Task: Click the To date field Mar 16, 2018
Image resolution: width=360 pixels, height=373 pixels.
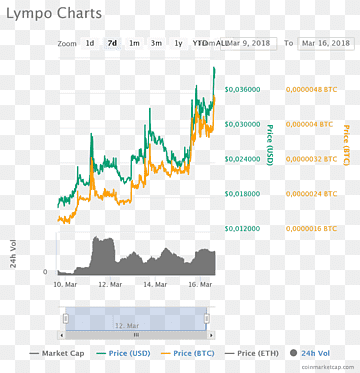Action: point(326,43)
